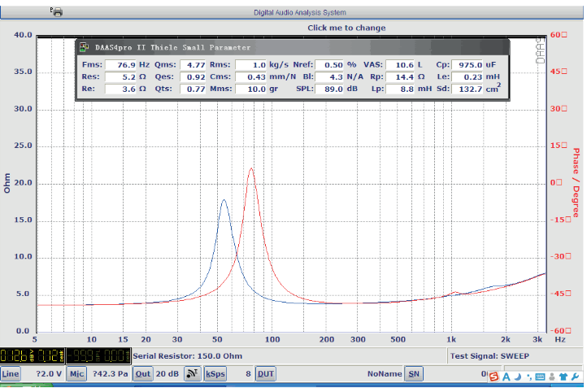The height and width of the screenshot is (392, 587).
Task: Click the letter A language mode icon
Action: 507,377
